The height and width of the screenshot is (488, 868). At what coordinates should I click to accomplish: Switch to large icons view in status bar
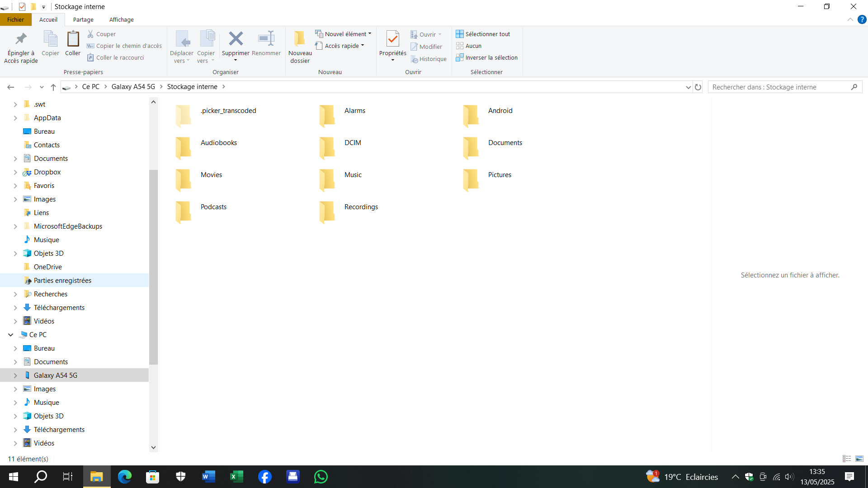[x=859, y=459]
